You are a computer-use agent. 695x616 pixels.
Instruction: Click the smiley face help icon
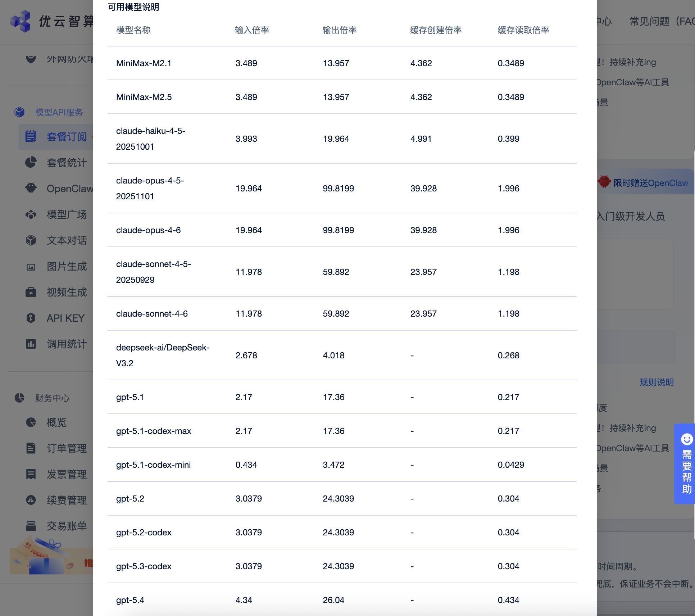[687, 439]
